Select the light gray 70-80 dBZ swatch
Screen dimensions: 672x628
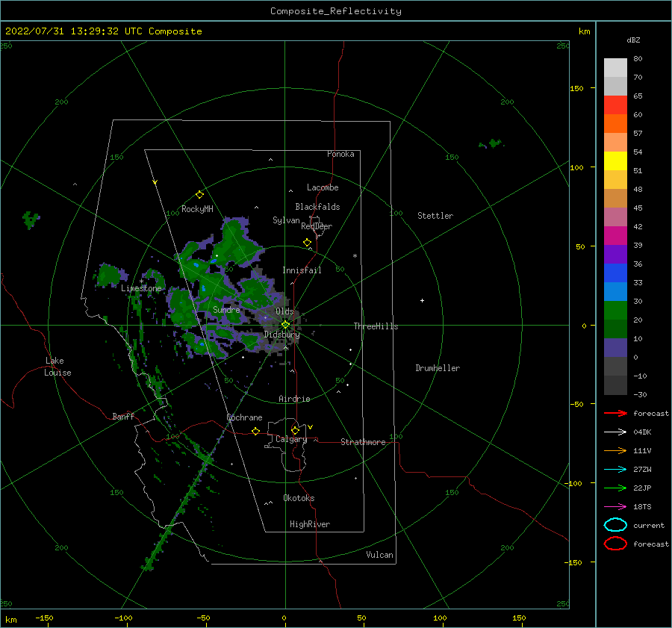coord(615,68)
